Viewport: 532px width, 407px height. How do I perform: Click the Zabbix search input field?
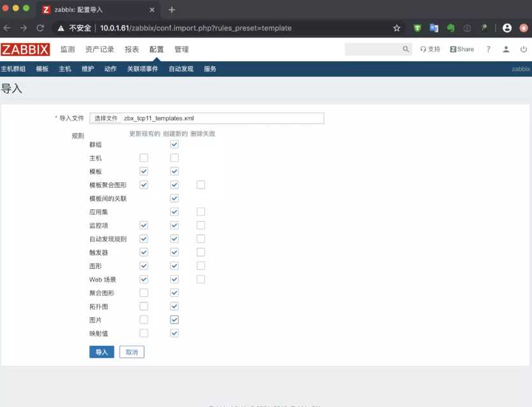[373, 49]
